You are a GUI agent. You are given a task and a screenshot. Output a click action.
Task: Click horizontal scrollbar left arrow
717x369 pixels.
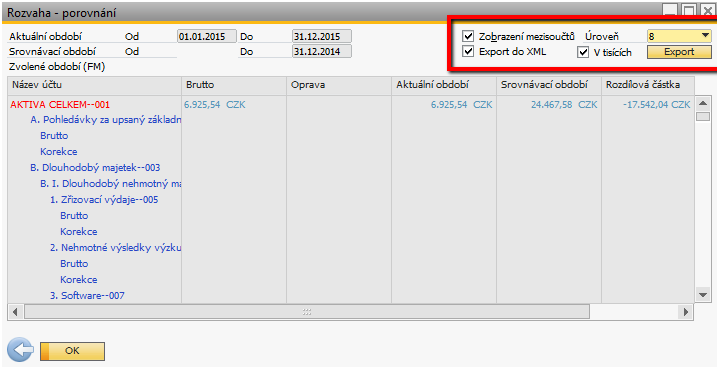coord(15,312)
